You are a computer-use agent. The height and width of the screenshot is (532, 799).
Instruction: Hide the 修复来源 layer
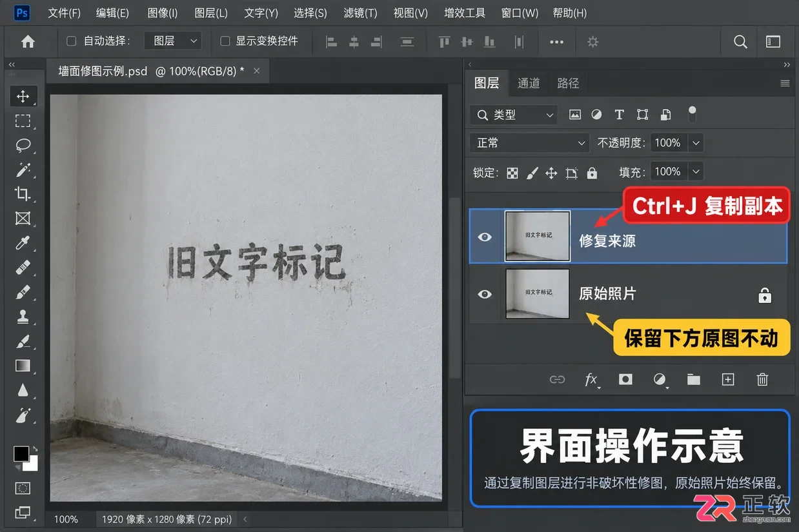tap(485, 237)
